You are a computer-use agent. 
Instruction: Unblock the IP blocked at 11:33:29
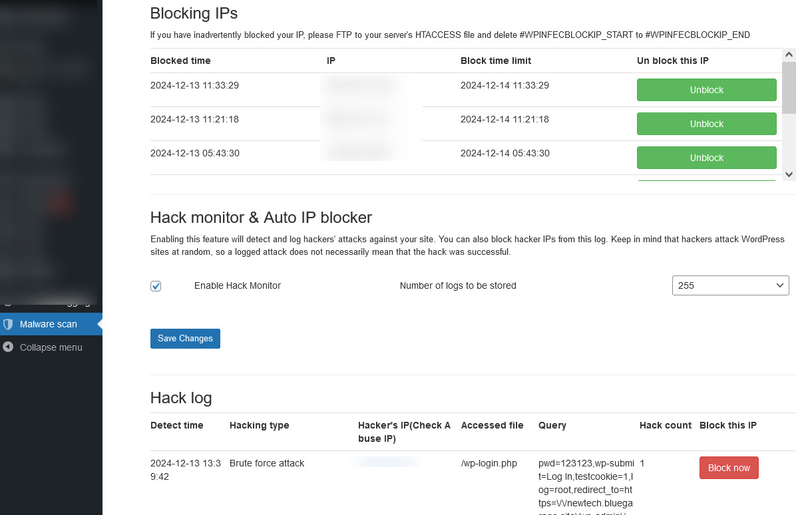[x=706, y=90]
